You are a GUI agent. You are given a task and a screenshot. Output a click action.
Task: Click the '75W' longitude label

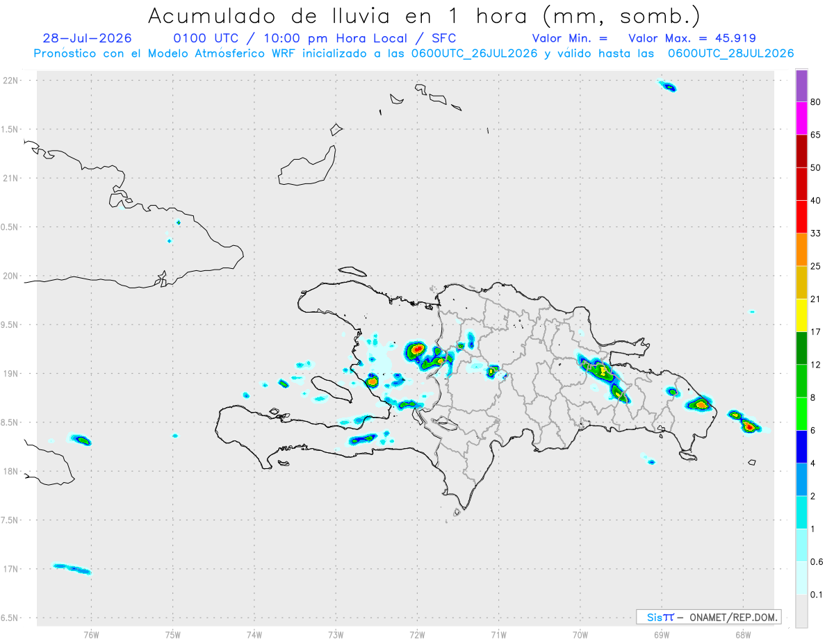173,634
